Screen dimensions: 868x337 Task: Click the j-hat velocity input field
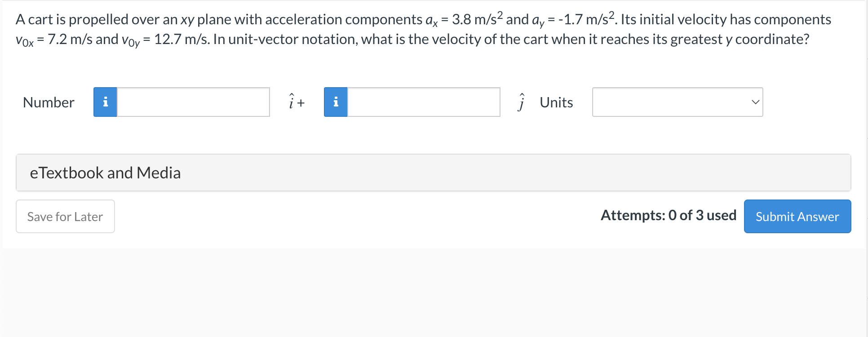(x=423, y=102)
